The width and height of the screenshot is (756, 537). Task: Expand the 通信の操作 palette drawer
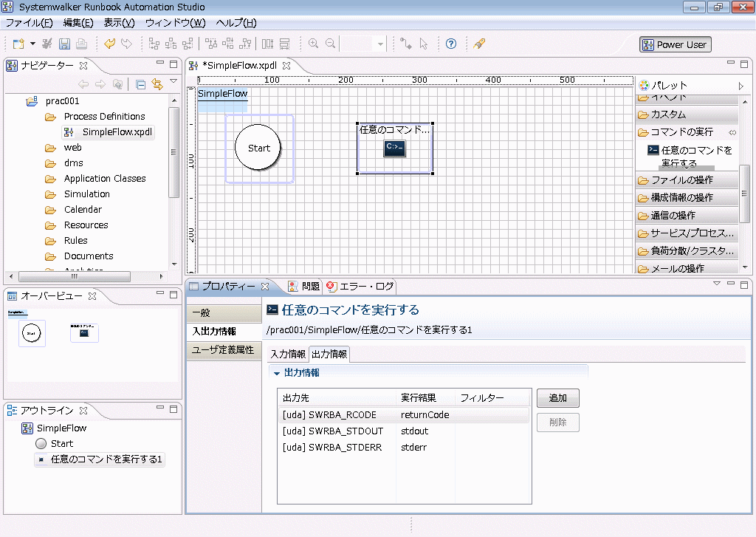[x=687, y=215]
